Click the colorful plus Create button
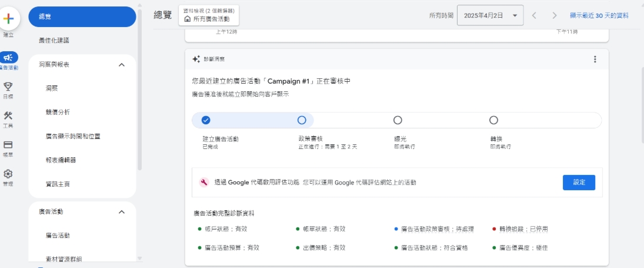644x268 pixels. [x=8, y=18]
